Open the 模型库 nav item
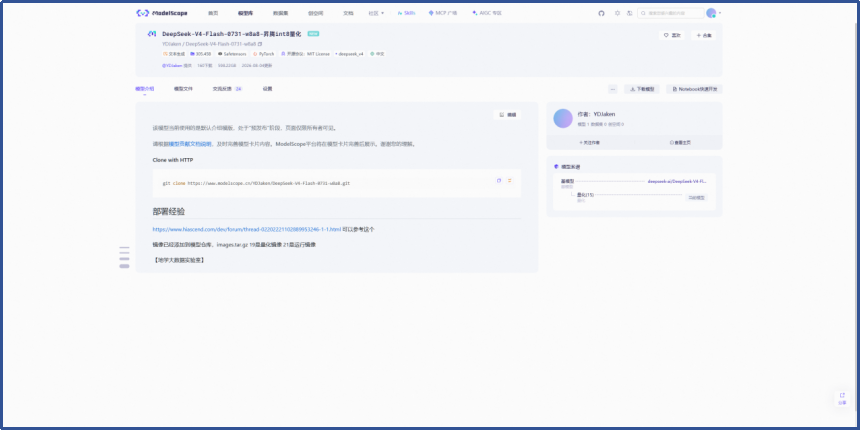 point(245,13)
